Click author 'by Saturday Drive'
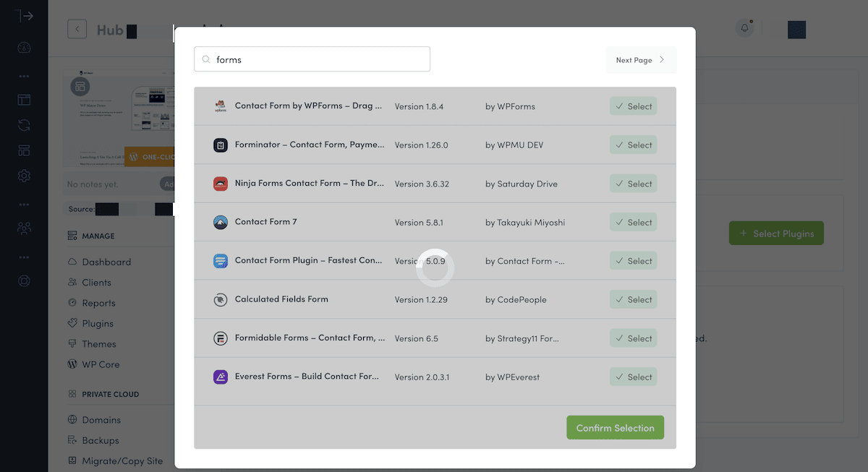This screenshot has height=472, width=868. point(522,184)
